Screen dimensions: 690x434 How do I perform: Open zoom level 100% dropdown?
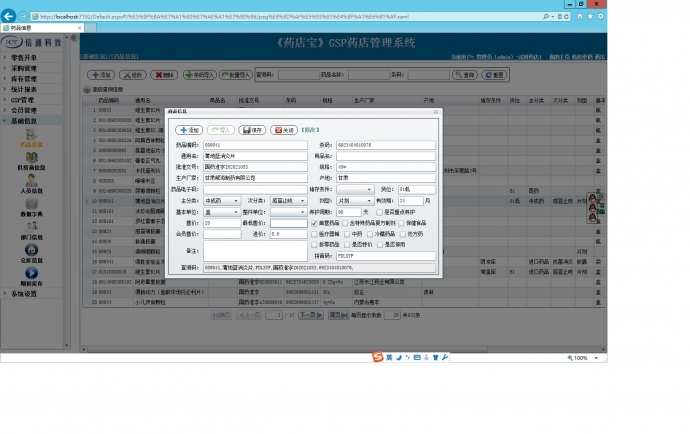pyautogui.click(x=596, y=358)
